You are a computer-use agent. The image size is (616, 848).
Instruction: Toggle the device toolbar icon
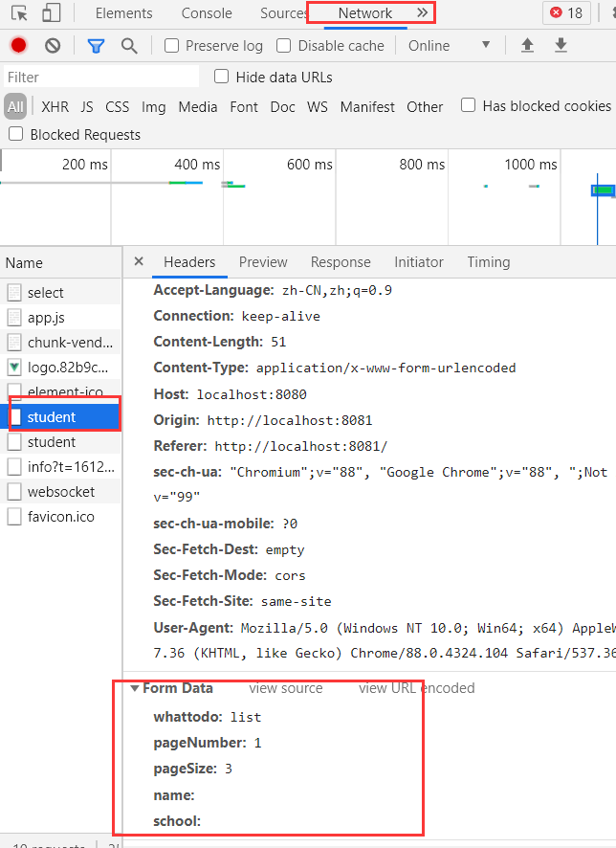click(x=52, y=13)
